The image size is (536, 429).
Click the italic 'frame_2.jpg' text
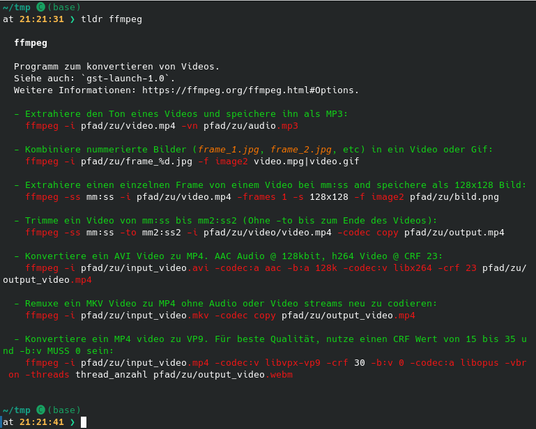point(301,149)
